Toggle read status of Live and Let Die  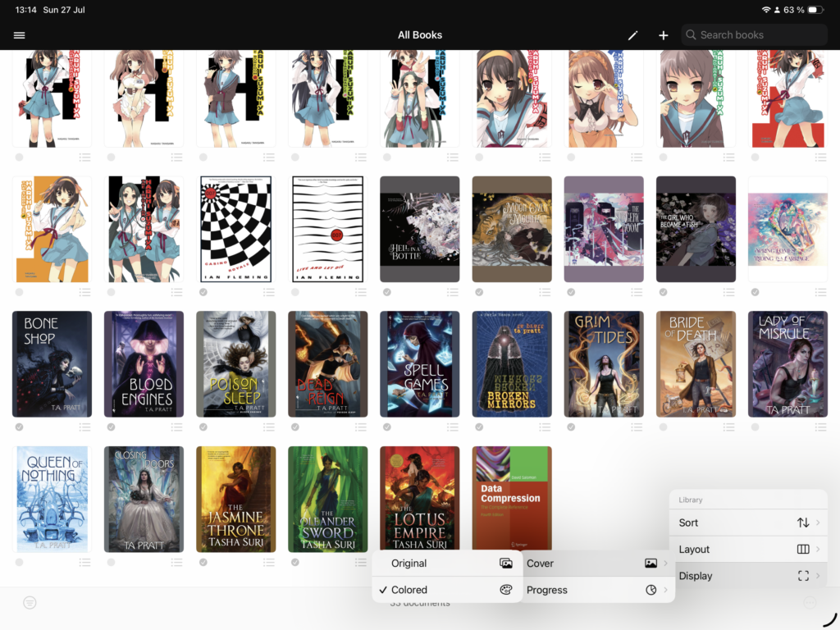tap(295, 292)
